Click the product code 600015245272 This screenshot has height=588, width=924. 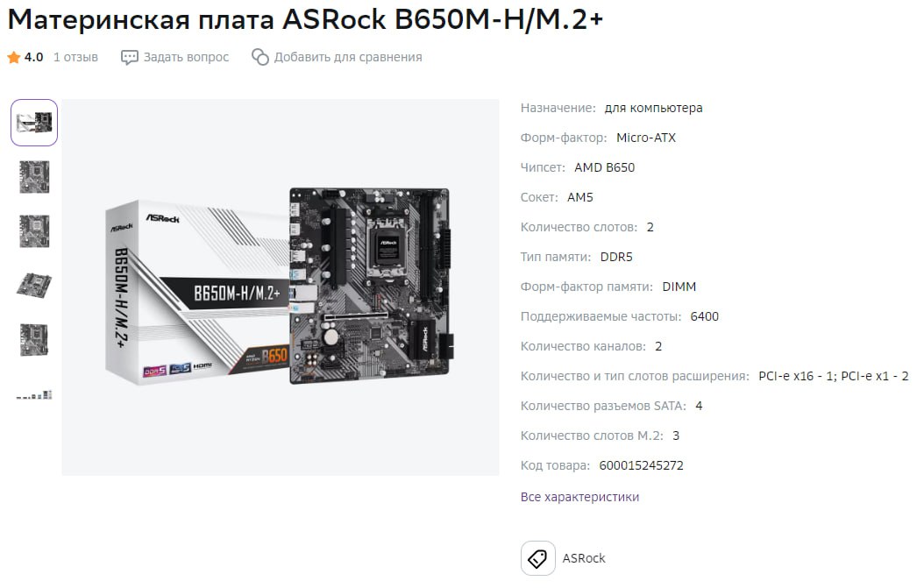641,465
